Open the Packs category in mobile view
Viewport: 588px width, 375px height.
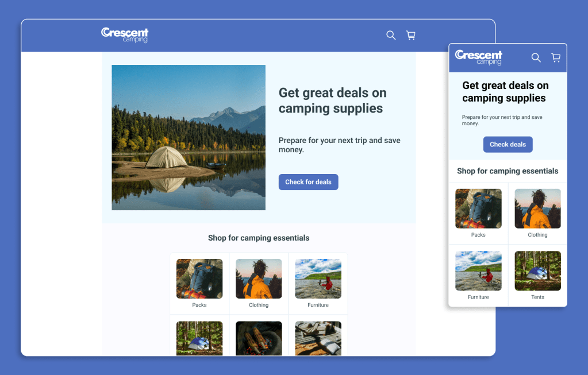click(478, 213)
